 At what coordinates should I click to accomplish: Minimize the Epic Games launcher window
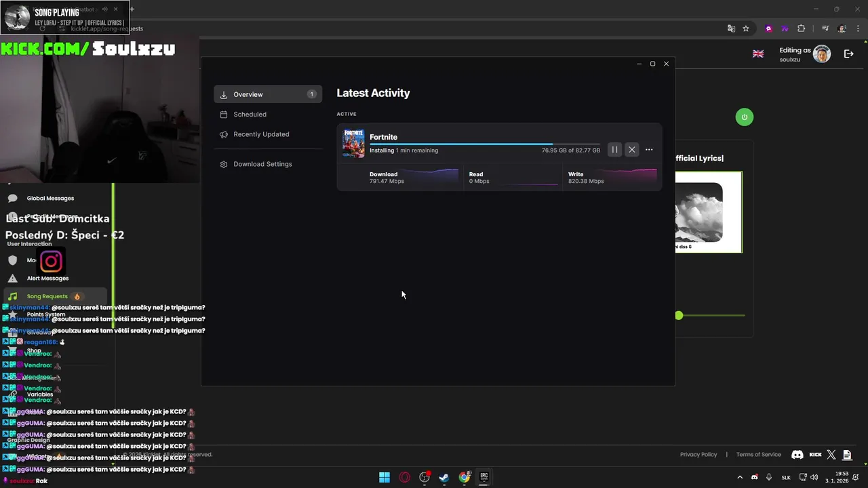(639, 64)
